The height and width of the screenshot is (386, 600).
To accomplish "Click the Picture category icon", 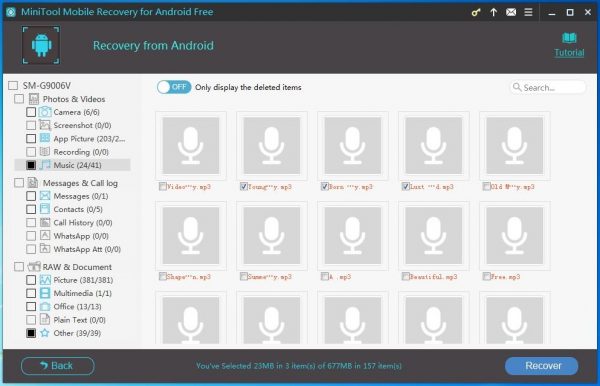I will [45, 280].
